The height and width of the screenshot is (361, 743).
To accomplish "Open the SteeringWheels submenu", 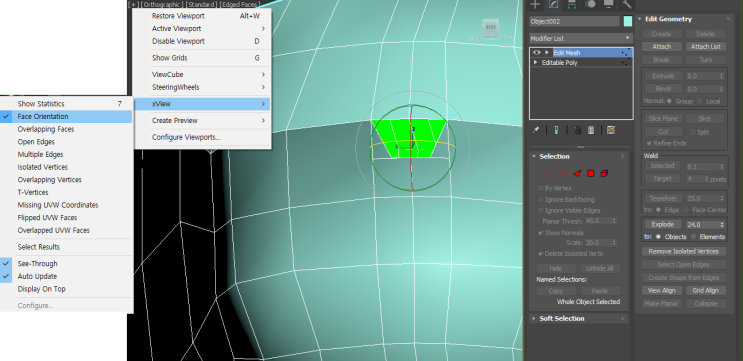I will [202, 87].
